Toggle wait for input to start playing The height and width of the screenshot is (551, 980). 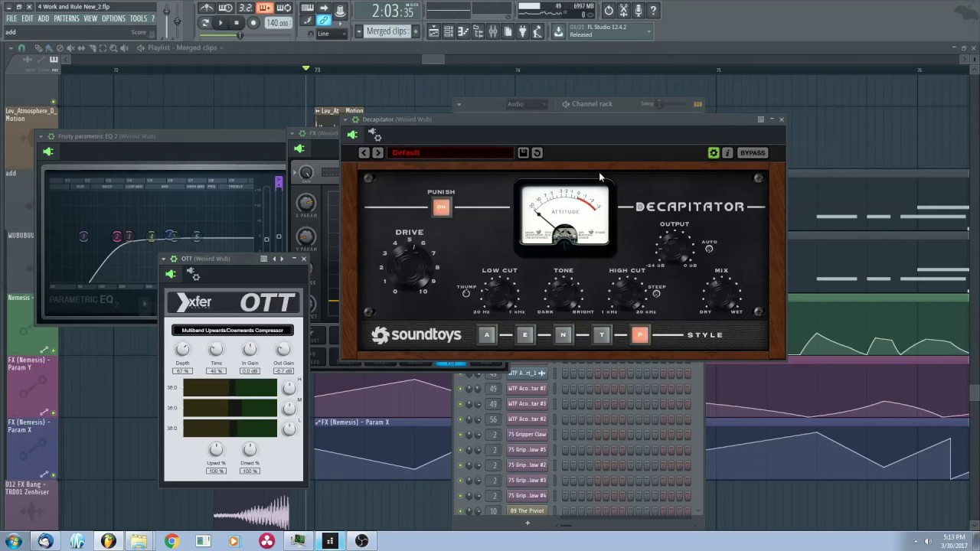(x=226, y=8)
